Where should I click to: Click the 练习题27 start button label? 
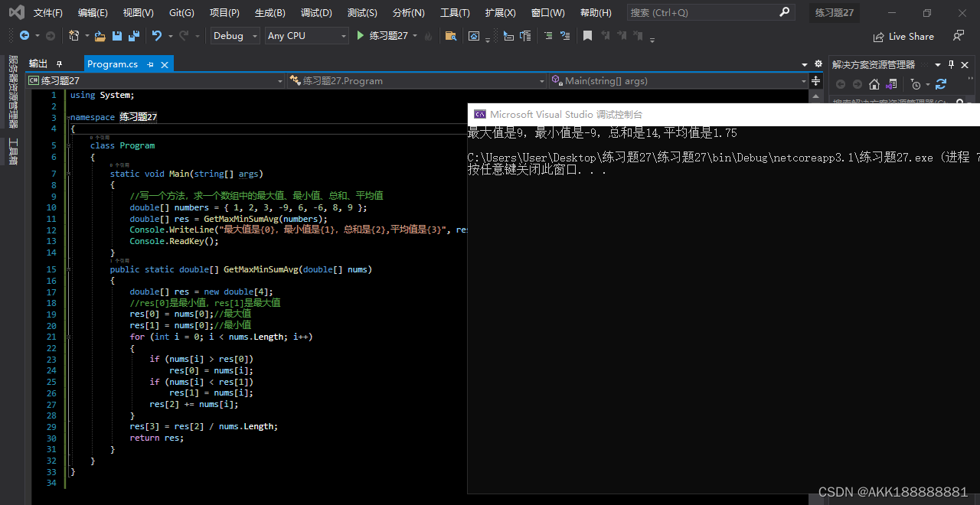pos(388,36)
